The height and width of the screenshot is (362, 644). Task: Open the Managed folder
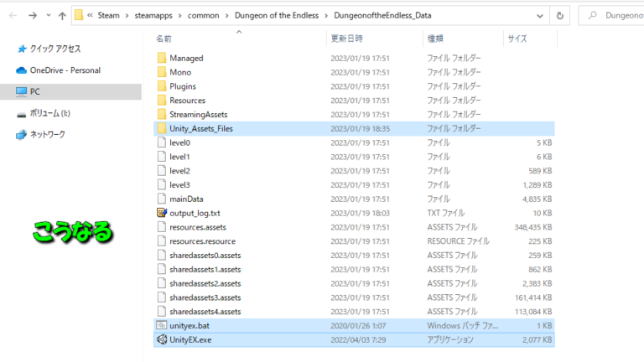click(186, 58)
